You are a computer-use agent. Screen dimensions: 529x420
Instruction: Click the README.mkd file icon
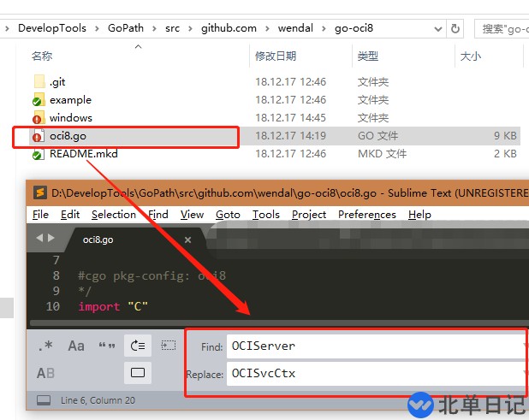(x=39, y=153)
